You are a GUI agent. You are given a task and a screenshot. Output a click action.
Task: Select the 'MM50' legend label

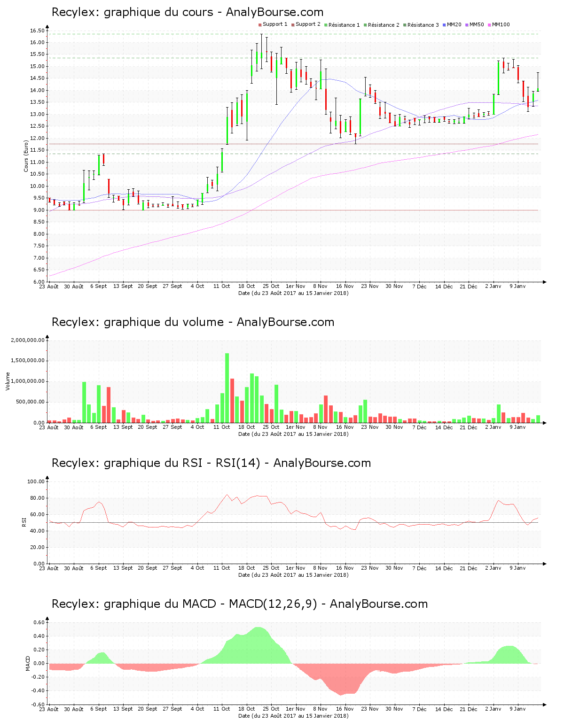pos(477,24)
